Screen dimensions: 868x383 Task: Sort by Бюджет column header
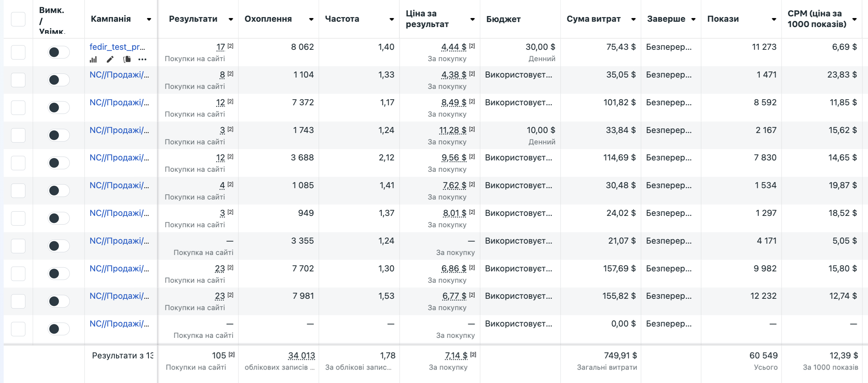503,19
